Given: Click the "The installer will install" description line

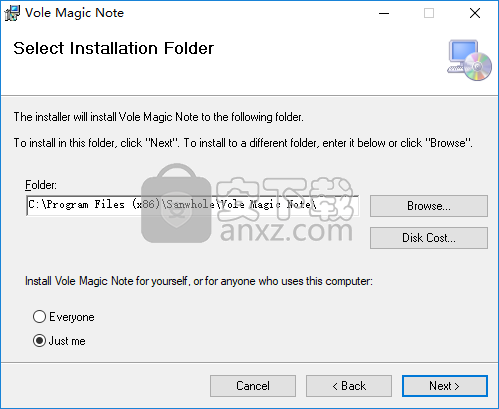Looking at the screenshot, I should (x=159, y=117).
